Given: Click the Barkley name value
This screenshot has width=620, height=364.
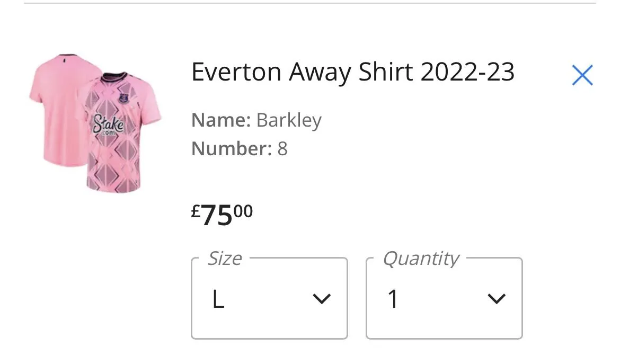Looking at the screenshot, I should coord(289,120).
